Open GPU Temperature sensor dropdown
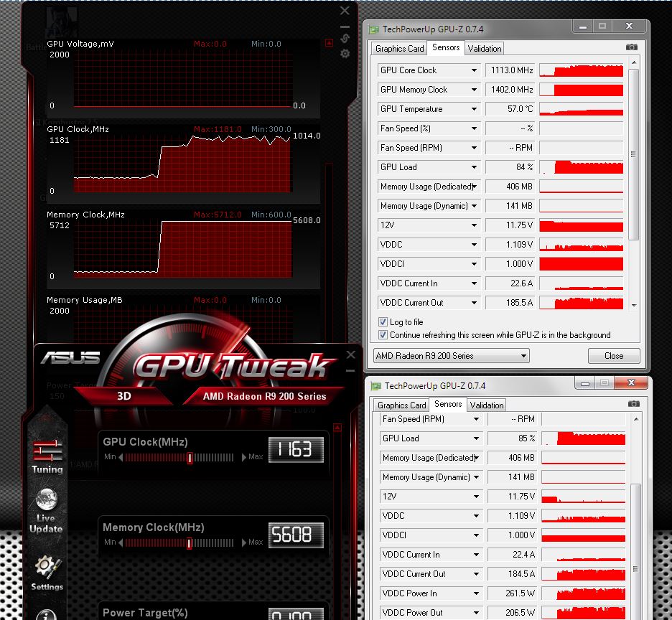The height and width of the screenshot is (620, 672). [x=474, y=109]
